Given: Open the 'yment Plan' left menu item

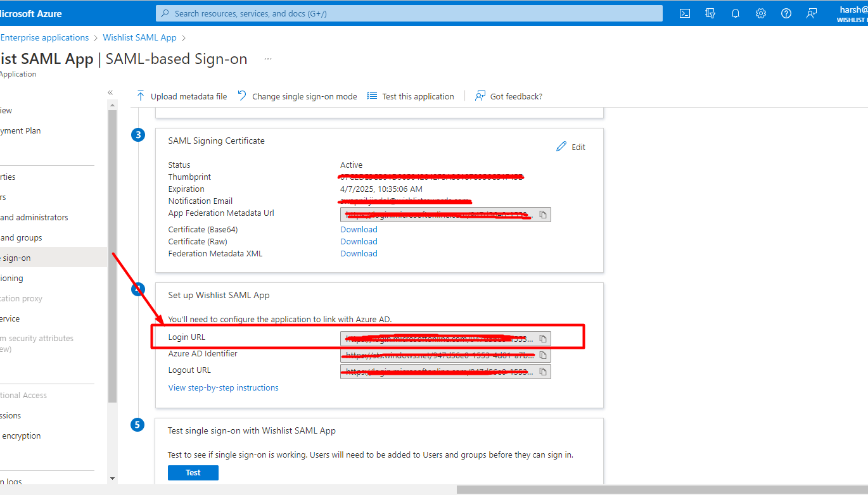Looking at the screenshot, I should (20, 131).
